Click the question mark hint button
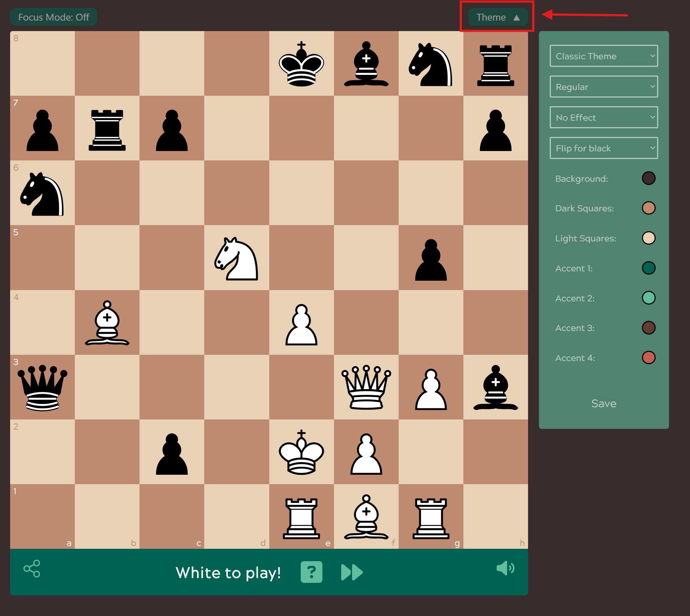This screenshot has width=690, height=616. coord(311,572)
